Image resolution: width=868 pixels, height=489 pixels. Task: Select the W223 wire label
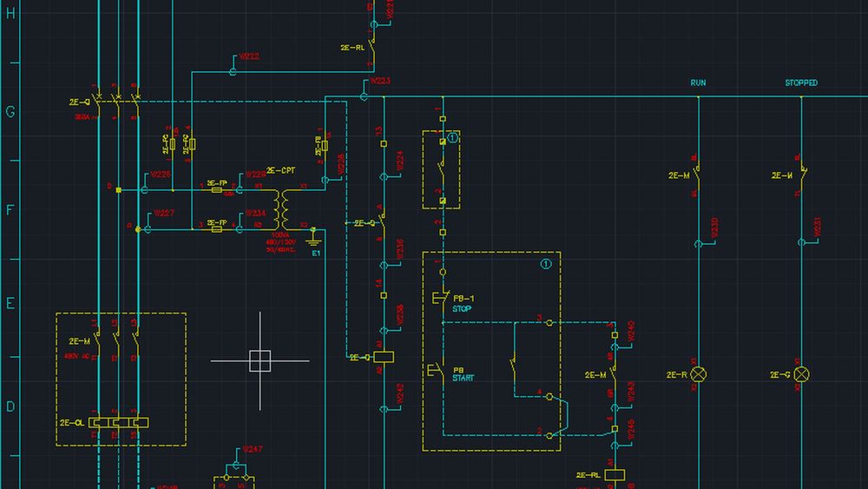coord(380,81)
